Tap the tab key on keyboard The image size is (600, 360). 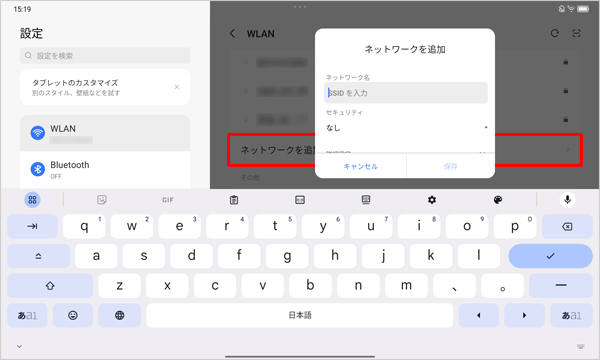click(33, 226)
